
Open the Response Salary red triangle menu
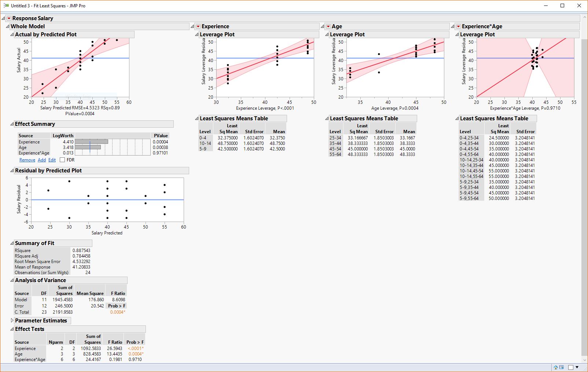coord(9,18)
